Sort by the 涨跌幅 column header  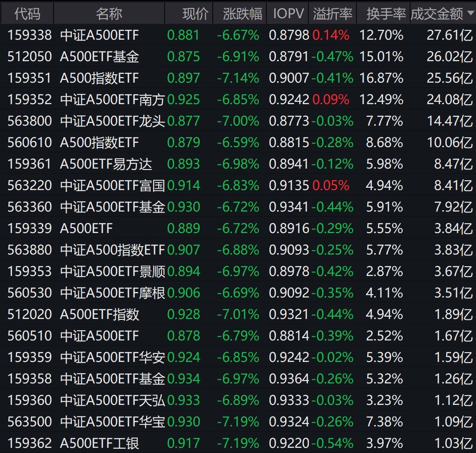(x=239, y=14)
